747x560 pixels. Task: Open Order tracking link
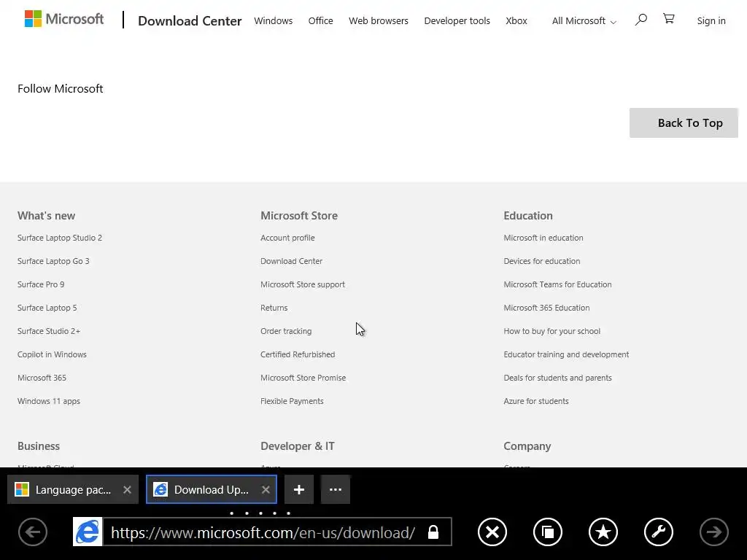(286, 331)
